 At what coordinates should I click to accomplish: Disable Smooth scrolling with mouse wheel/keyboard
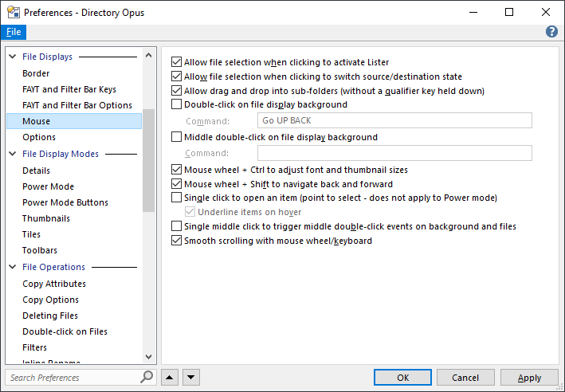[x=176, y=241]
